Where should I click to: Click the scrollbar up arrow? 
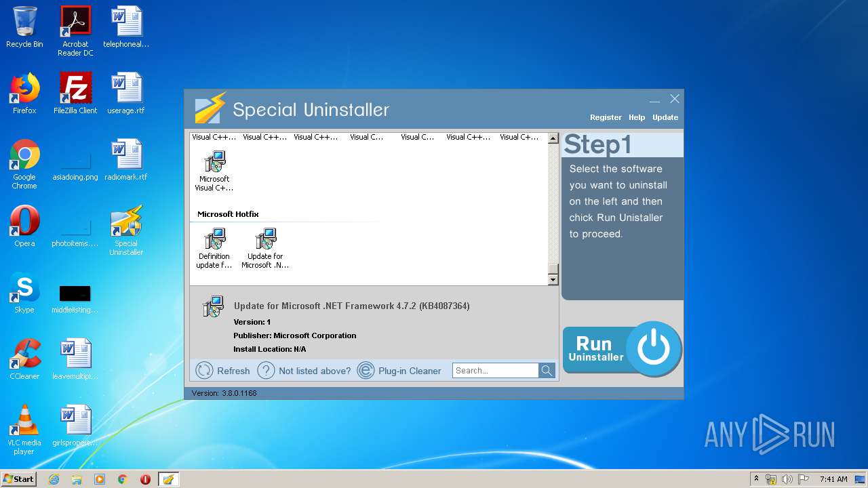click(553, 139)
